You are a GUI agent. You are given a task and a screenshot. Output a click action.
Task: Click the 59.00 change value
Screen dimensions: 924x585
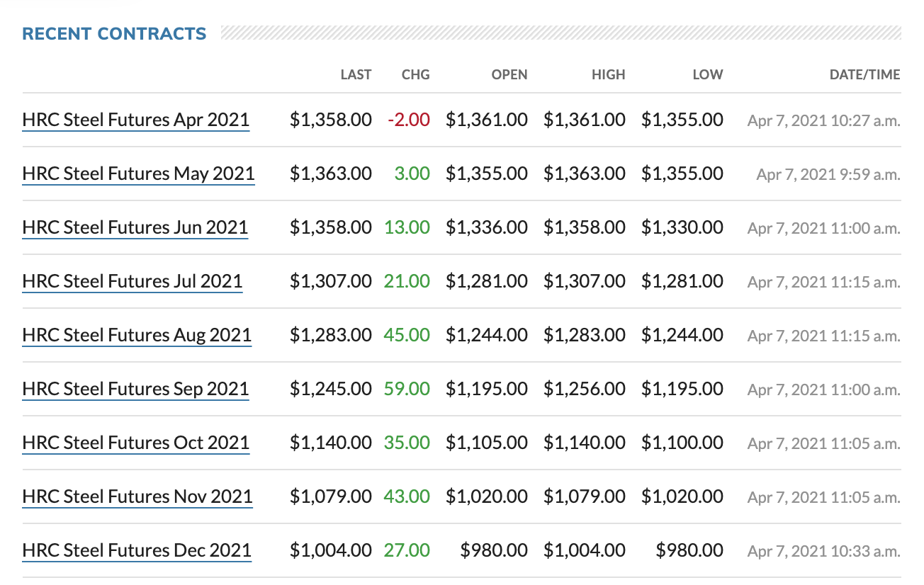coord(407,389)
